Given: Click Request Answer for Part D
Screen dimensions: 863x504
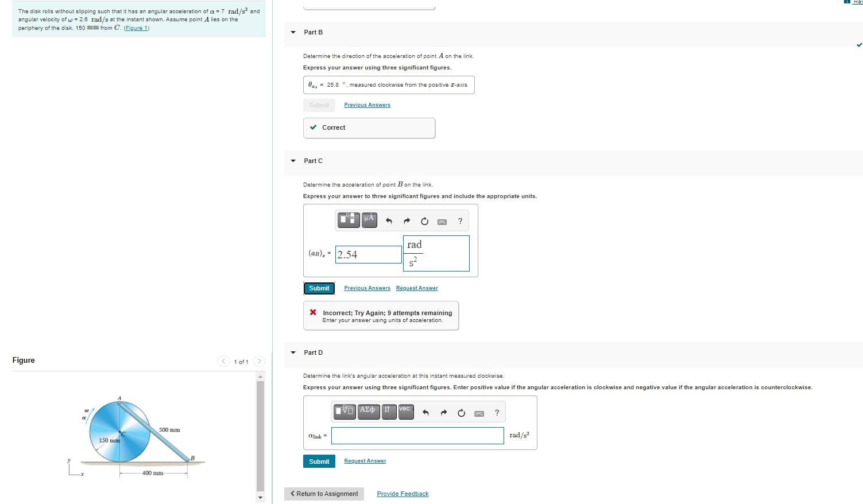Looking at the screenshot, I should pyautogui.click(x=365, y=461).
